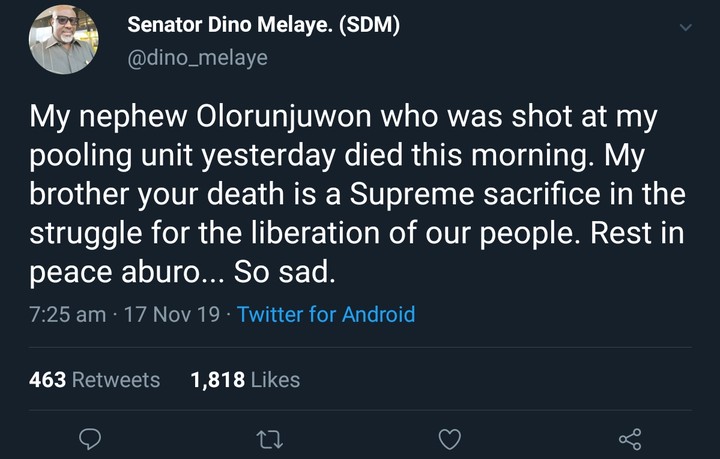Open the @dino_melaye handle
The width and height of the screenshot is (720, 459).
[x=198, y=58]
